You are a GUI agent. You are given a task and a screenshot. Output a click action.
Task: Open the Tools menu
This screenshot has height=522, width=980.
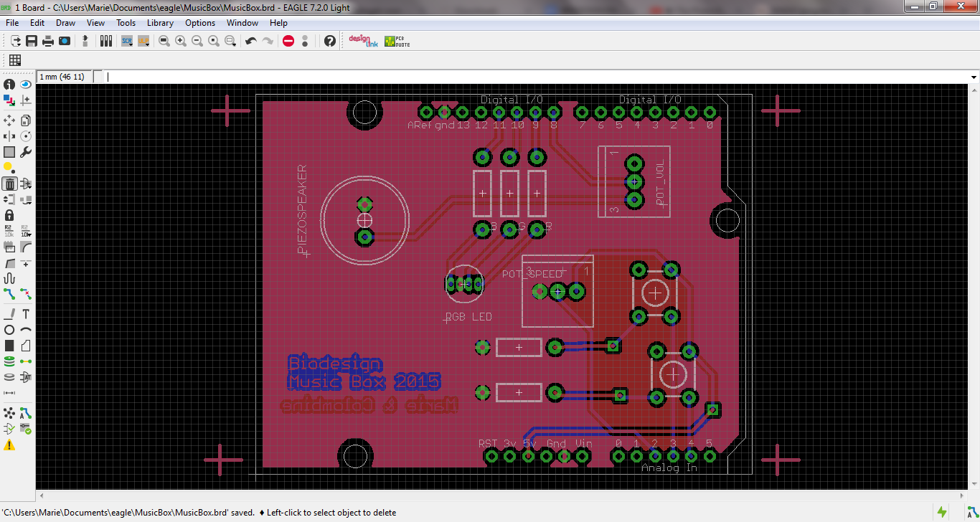point(126,23)
